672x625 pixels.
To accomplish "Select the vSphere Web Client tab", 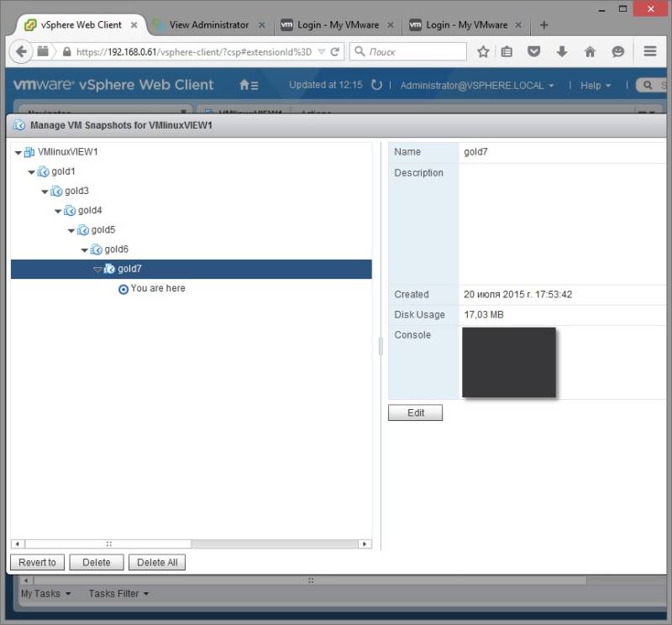I will [x=81, y=25].
